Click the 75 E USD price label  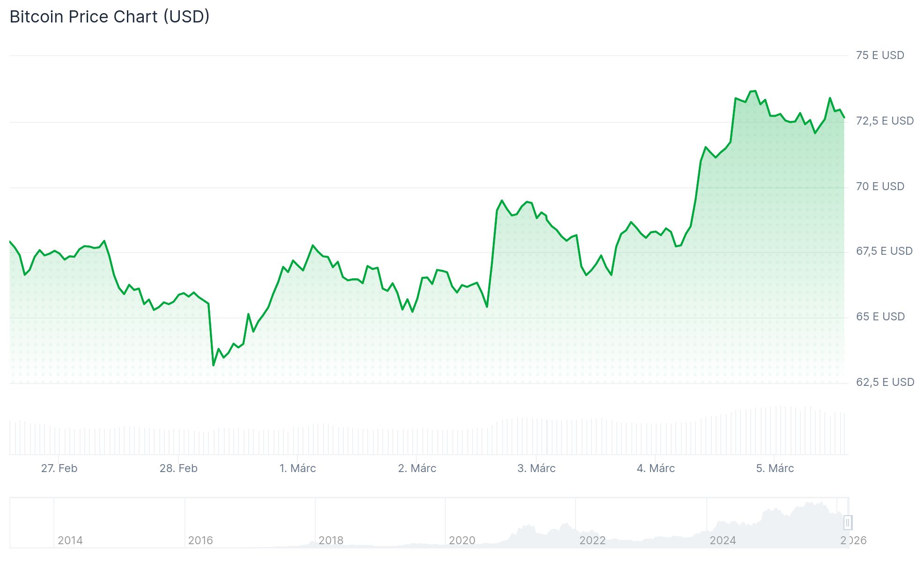(x=880, y=55)
